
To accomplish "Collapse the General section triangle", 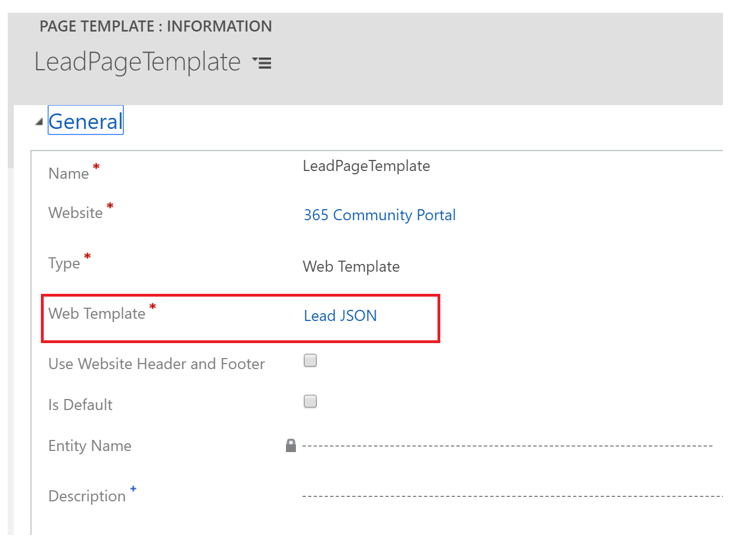I will [x=39, y=122].
